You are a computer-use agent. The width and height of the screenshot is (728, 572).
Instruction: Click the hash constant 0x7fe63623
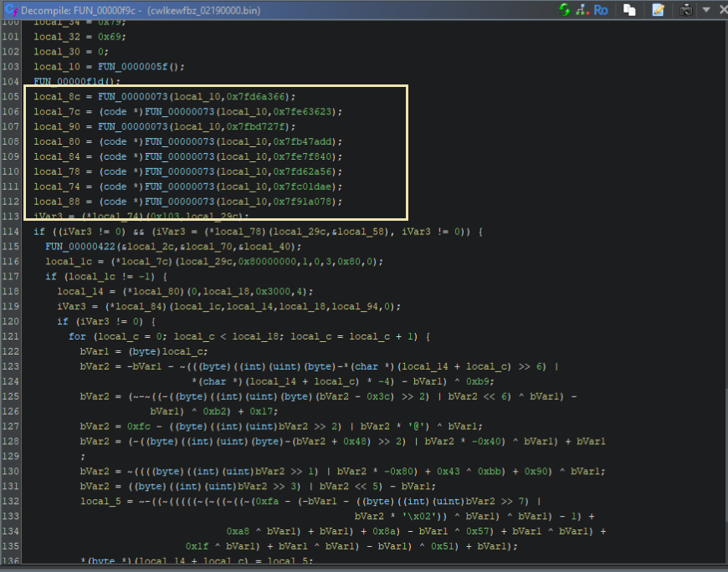(x=302, y=111)
